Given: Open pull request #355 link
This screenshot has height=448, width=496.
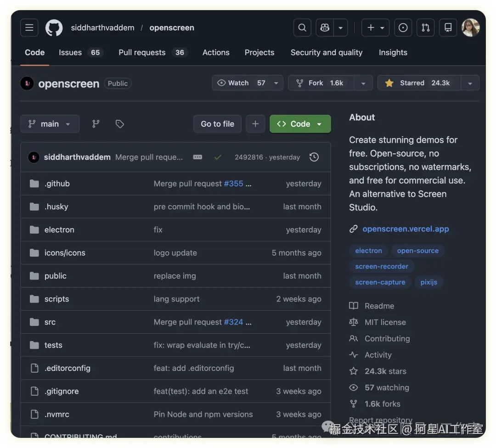Looking at the screenshot, I should [233, 184].
